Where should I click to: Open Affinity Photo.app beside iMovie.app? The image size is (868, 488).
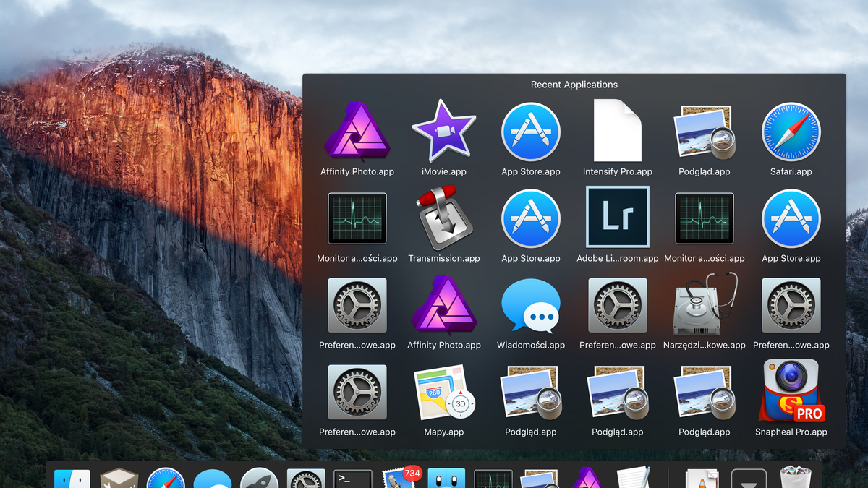tap(357, 131)
